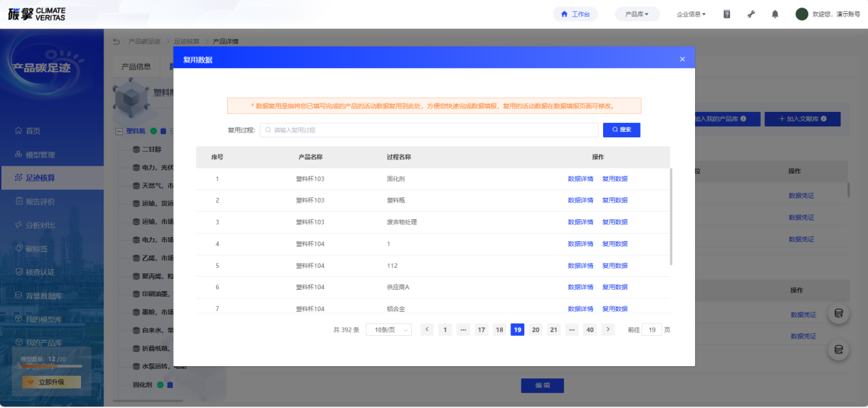Click the lower floating database icon
Viewport: 868px width, 408px height.
pos(838,350)
